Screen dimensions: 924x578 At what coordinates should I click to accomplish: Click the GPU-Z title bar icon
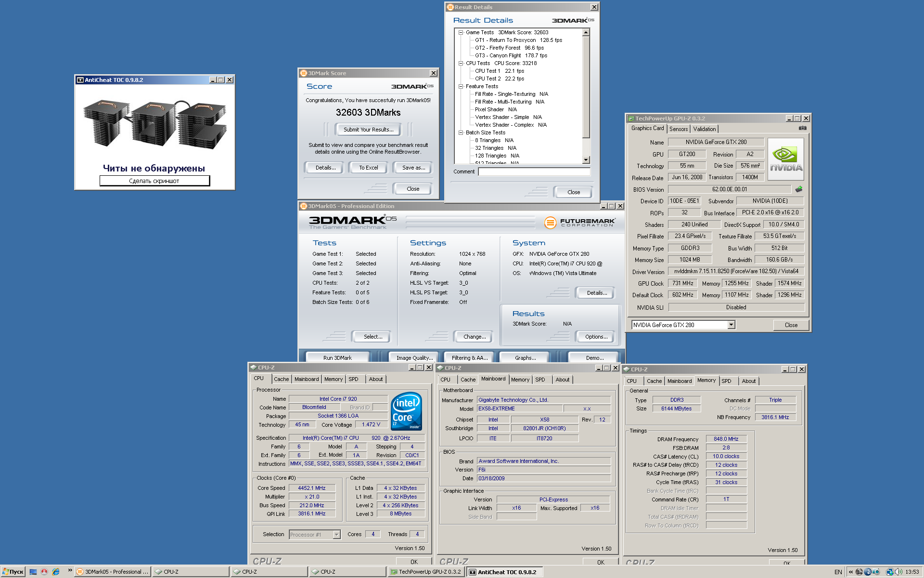coord(631,118)
